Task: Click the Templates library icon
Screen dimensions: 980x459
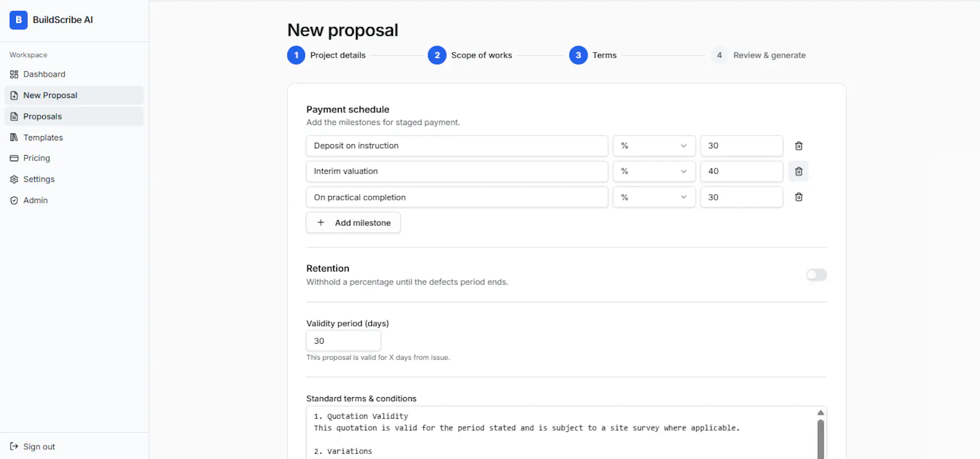Action: pos(14,137)
